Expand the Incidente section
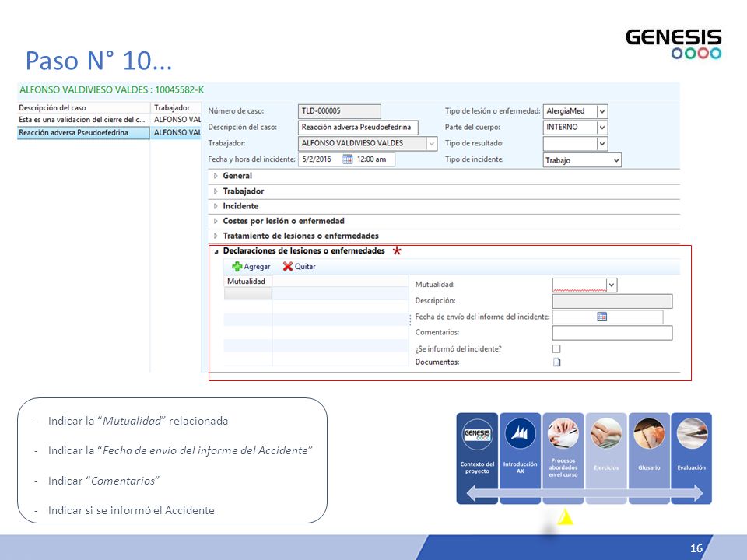Viewport: 747px width, 560px height. (216, 206)
